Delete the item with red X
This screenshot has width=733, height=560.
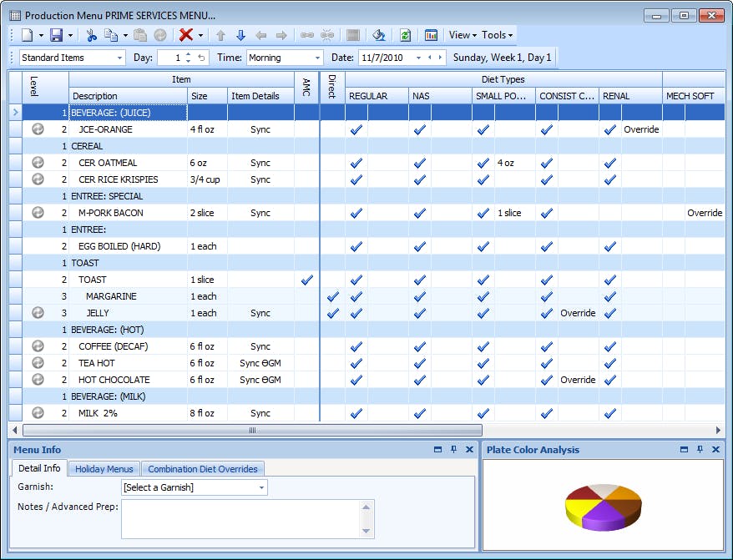click(x=186, y=35)
